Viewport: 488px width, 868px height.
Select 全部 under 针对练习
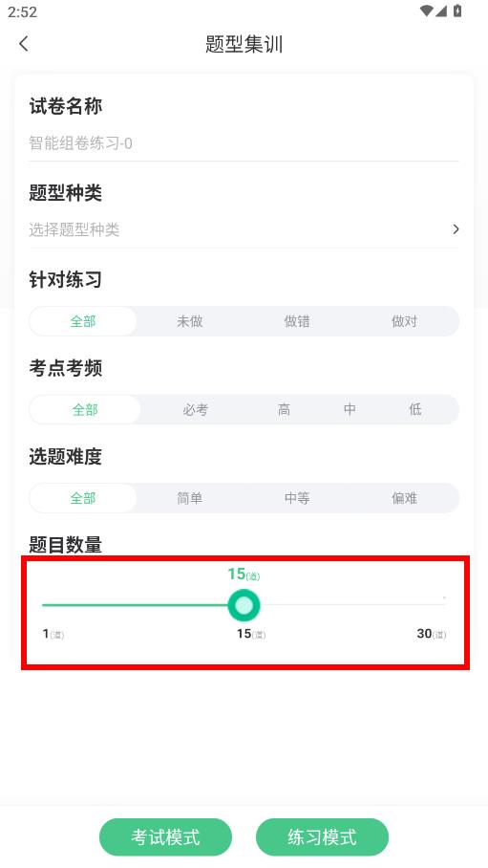pos(83,321)
